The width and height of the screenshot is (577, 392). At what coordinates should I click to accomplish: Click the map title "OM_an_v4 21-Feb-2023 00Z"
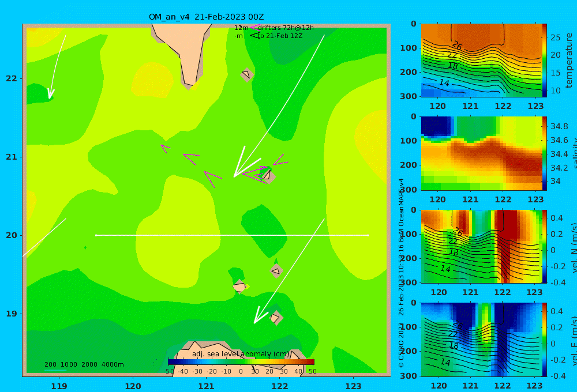click(x=206, y=17)
